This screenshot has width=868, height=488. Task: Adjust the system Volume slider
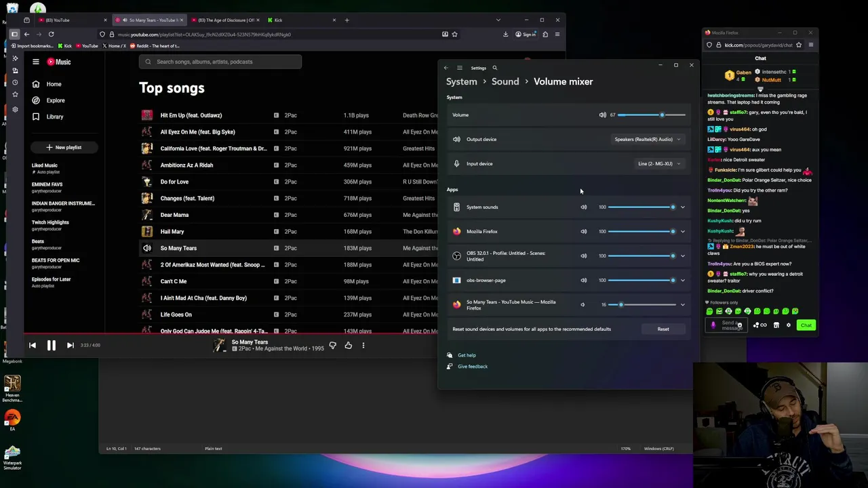pyautogui.click(x=651, y=115)
